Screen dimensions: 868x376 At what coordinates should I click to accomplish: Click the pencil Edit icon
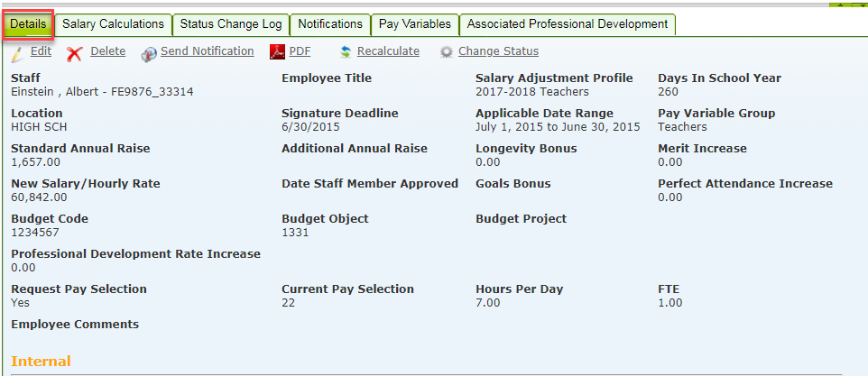click(17, 53)
